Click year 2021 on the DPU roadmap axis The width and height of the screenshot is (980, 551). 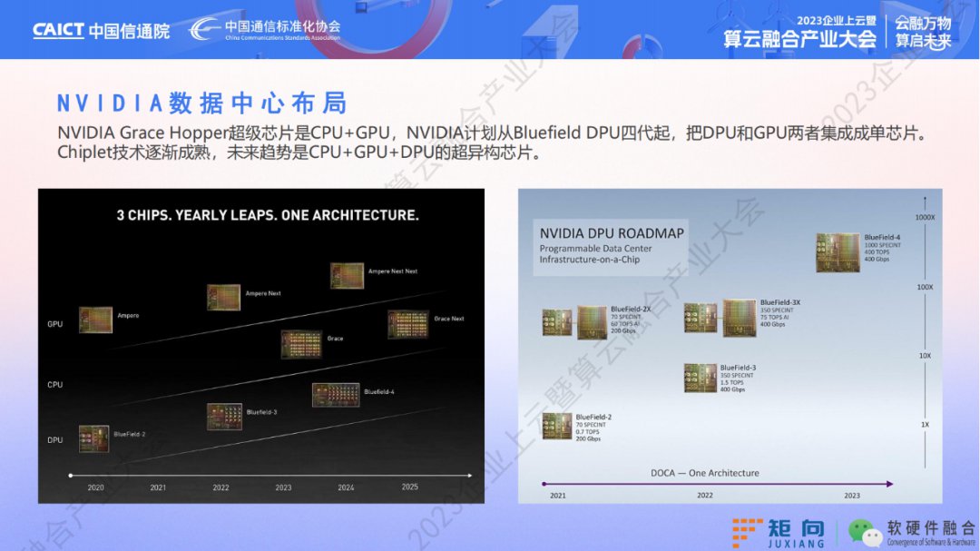click(x=557, y=496)
